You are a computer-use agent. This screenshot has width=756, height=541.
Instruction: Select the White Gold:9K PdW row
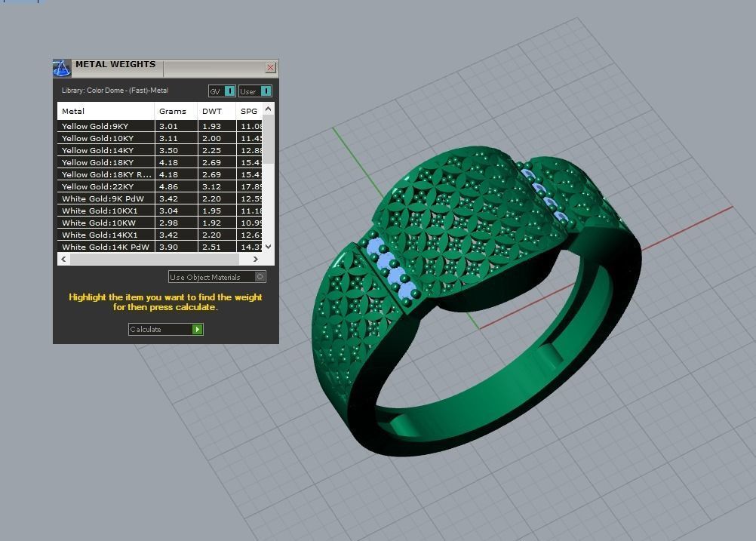point(160,198)
